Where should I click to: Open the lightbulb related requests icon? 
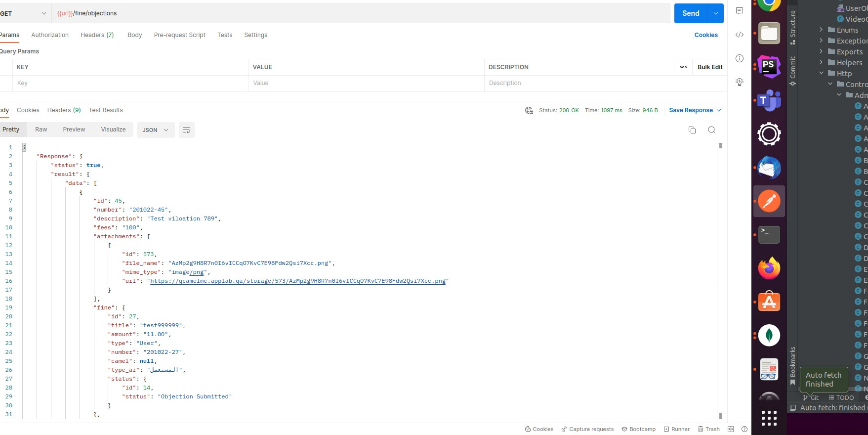pyautogui.click(x=739, y=82)
